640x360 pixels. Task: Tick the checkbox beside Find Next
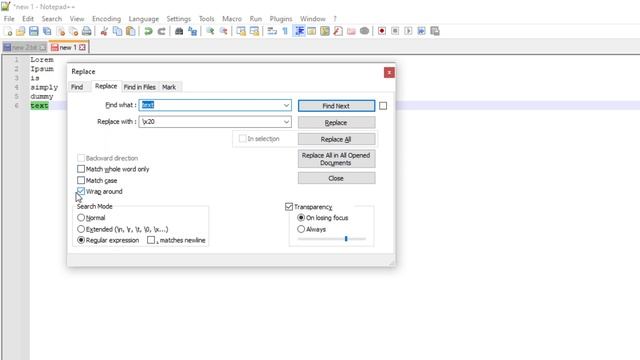pyautogui.click(x=383, y=106)
